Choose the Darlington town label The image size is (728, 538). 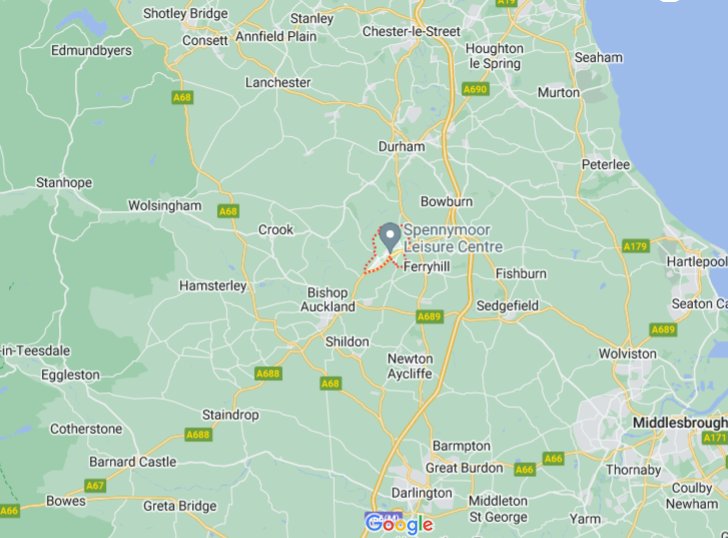[x=422, y=493]
